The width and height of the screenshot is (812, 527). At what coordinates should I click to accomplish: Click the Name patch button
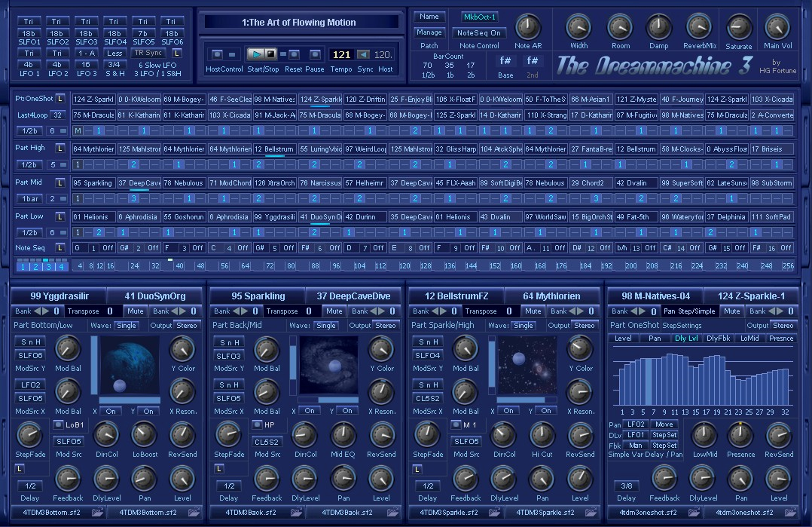429,17
